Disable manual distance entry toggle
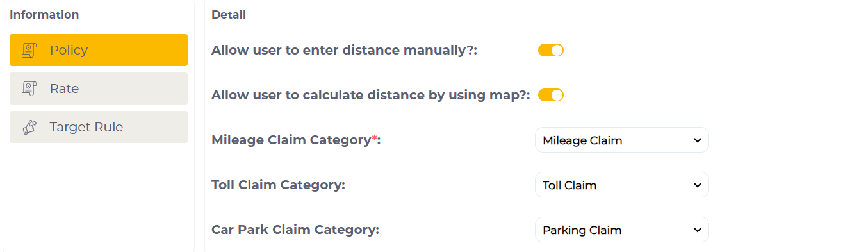This screenshot has width=868, height=252. (551, 50)
